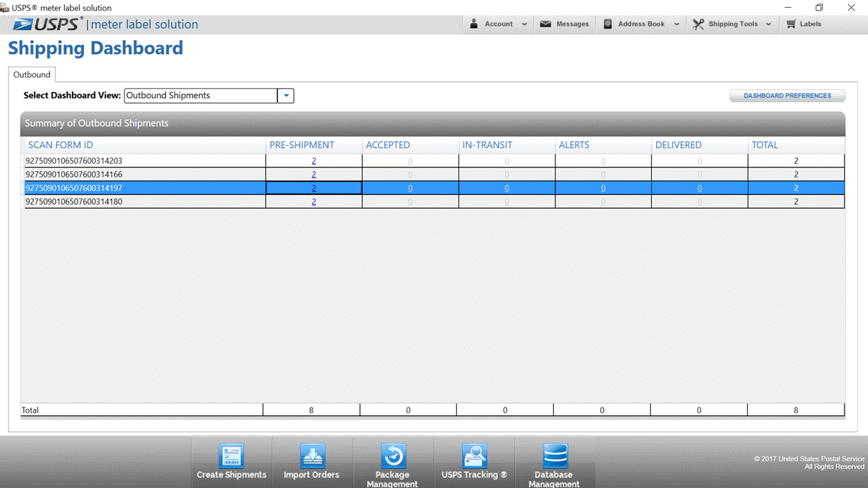Screen dimensions: 868x488
Task: Select scan form 9275090106507600314203
Action: 74,161
